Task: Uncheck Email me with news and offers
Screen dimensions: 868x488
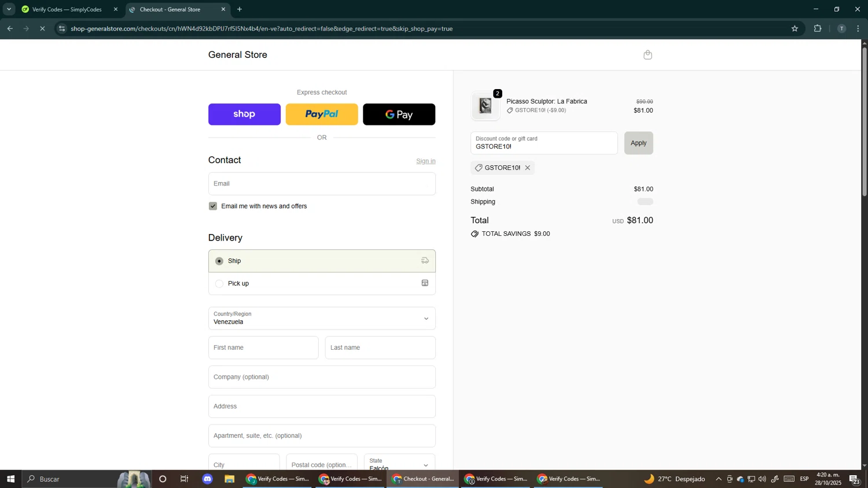Action: (x=213, y=206)
